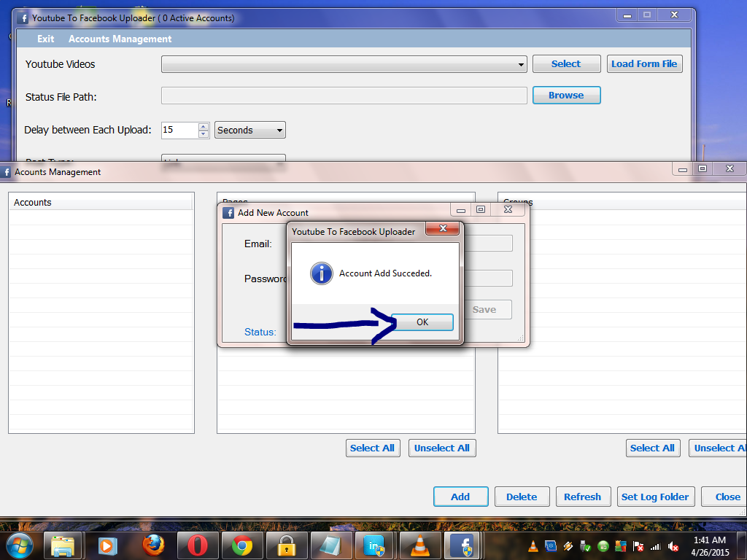Launch Firefox from the taskbar
The width and height of the screenshot is (747, 560).
click(153, 545)
